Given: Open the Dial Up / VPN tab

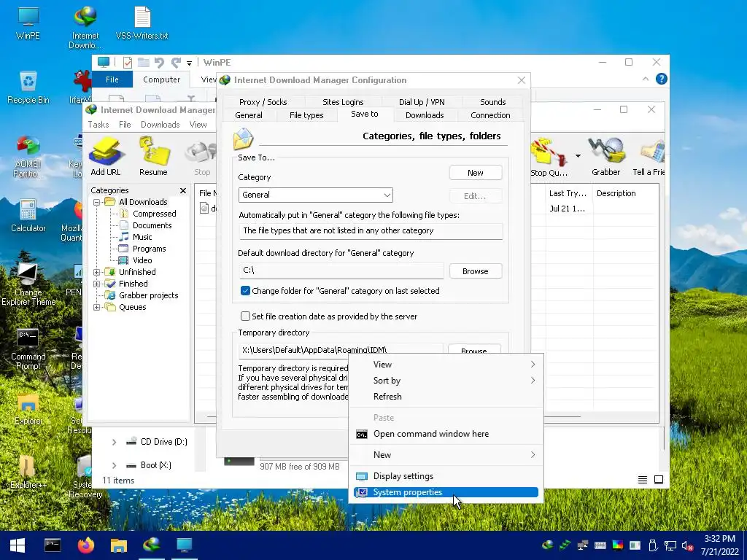Looking at the screenshot, I should (422, 102).
